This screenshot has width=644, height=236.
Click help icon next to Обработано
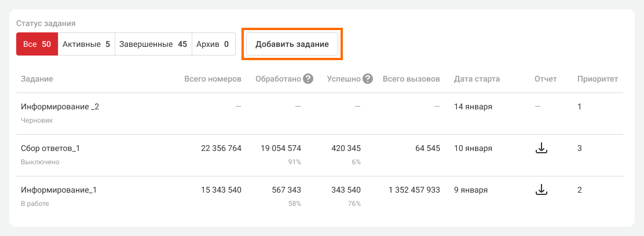pyautogui.click(x=308, y=79)
